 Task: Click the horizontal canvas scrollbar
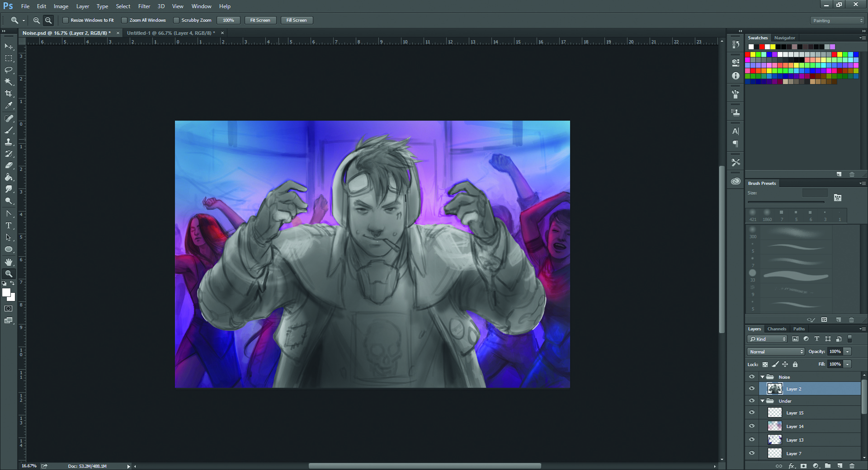425,466
